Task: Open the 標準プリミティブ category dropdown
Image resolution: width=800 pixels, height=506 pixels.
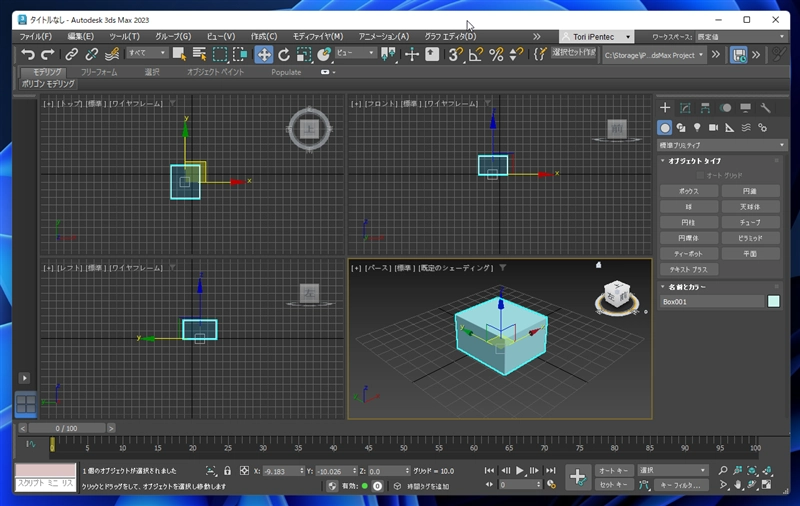Action: (721, 145)
